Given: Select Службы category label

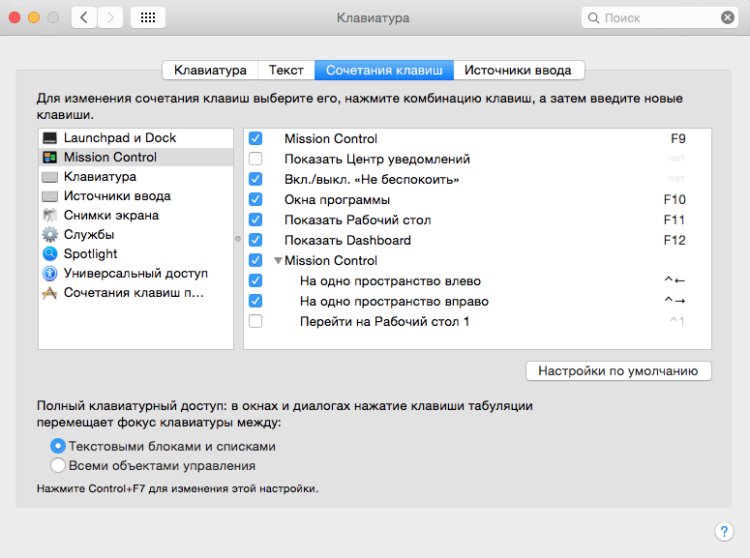Looking at the screenshot, I should (89, 235).
